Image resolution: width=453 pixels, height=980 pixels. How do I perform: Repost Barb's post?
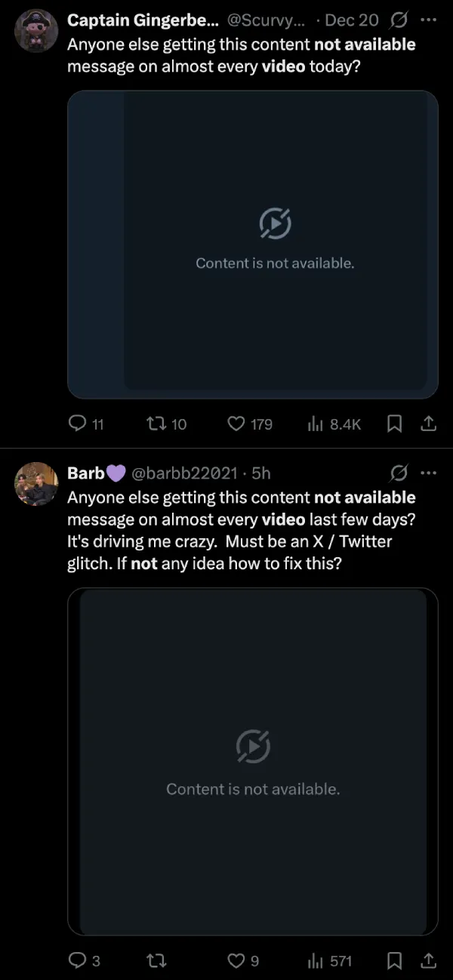coord(156,960)
